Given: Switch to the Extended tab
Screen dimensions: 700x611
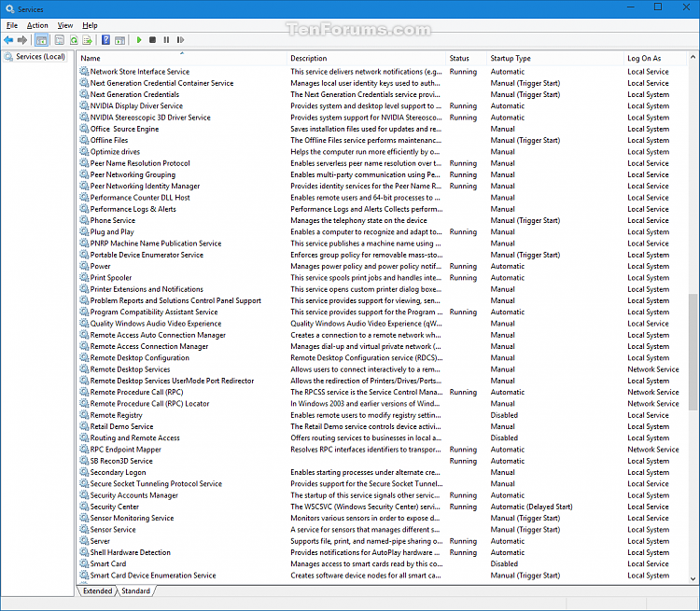Looking at the screenshot, I should [x=97, y=590].
